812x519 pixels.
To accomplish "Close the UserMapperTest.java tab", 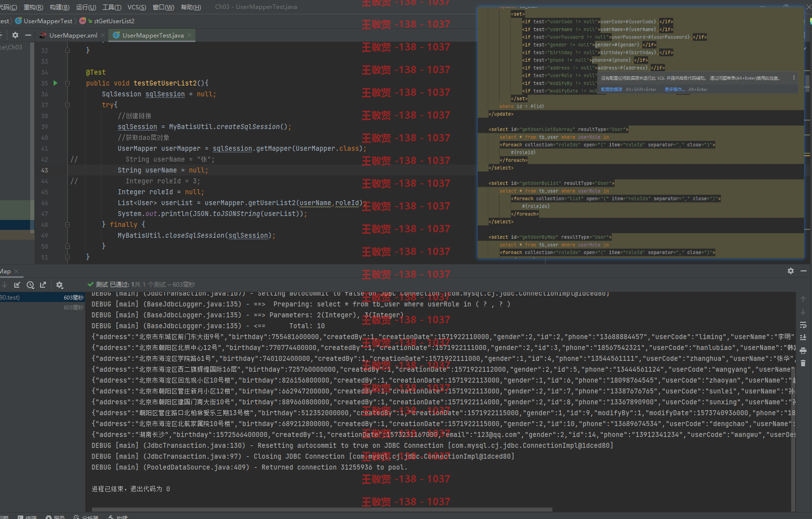I will (x=189, y=35).
